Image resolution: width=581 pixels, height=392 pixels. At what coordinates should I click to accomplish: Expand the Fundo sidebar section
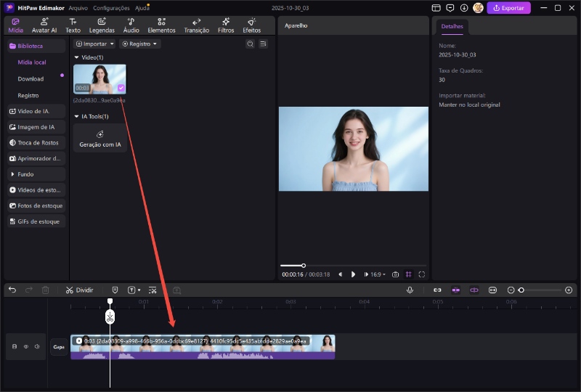point(36,174)
